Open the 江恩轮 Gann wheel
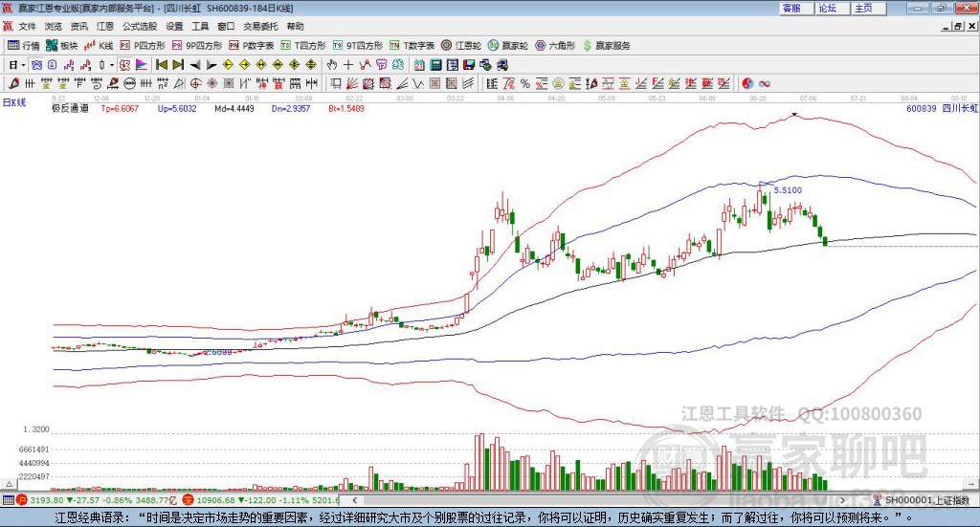Screen dimensions: 980x527 (461, 46)
